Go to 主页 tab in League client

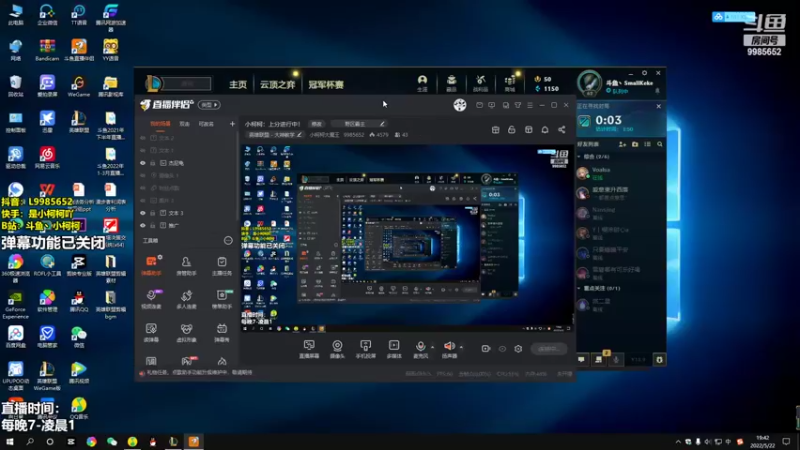click(238, 84)
